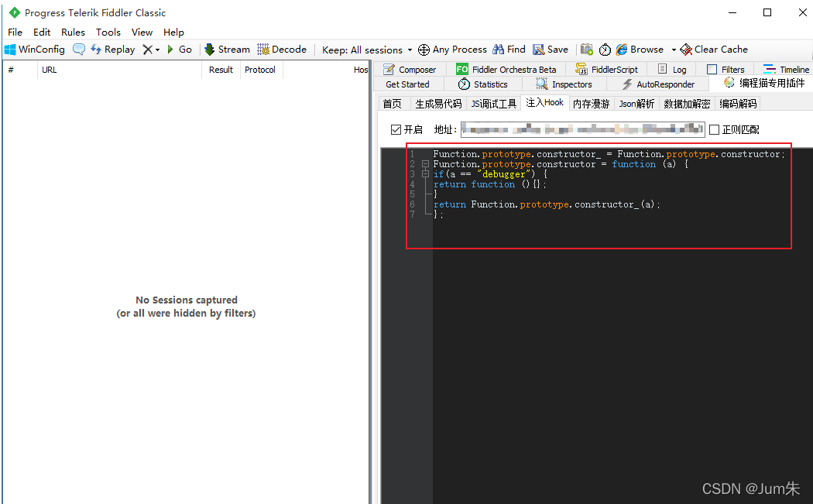This screenshot has height=504, width=813.
Task: Enable the 开启 checkbox
Action: point(396,130)
